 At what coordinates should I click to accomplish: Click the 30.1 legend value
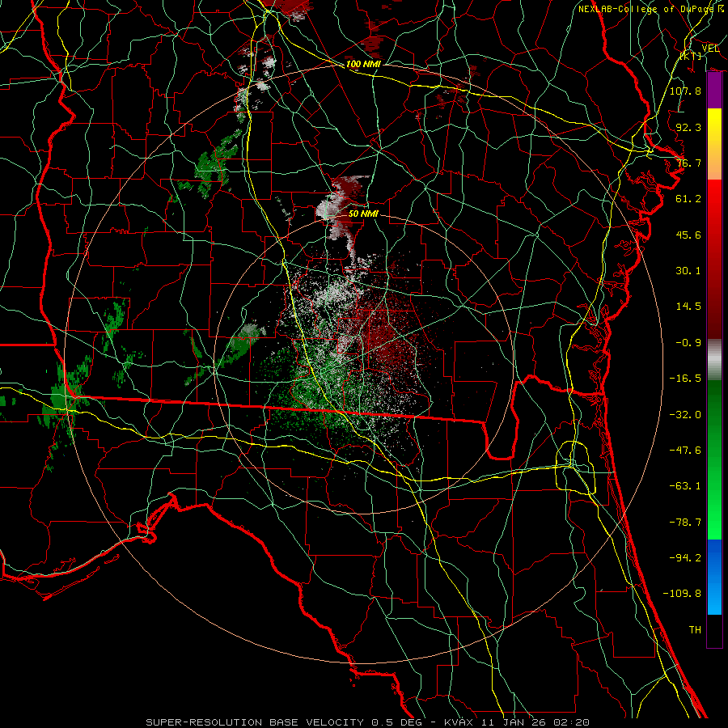click(688, 271)
